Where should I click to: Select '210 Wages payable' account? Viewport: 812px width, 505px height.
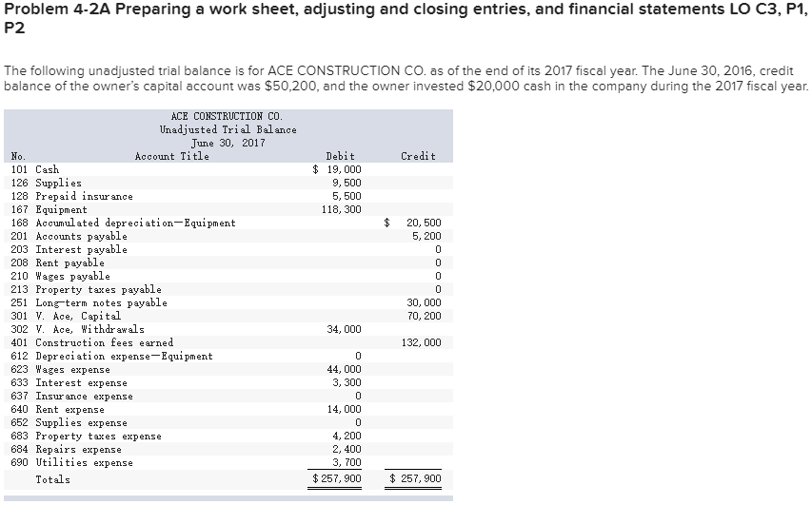61,277
